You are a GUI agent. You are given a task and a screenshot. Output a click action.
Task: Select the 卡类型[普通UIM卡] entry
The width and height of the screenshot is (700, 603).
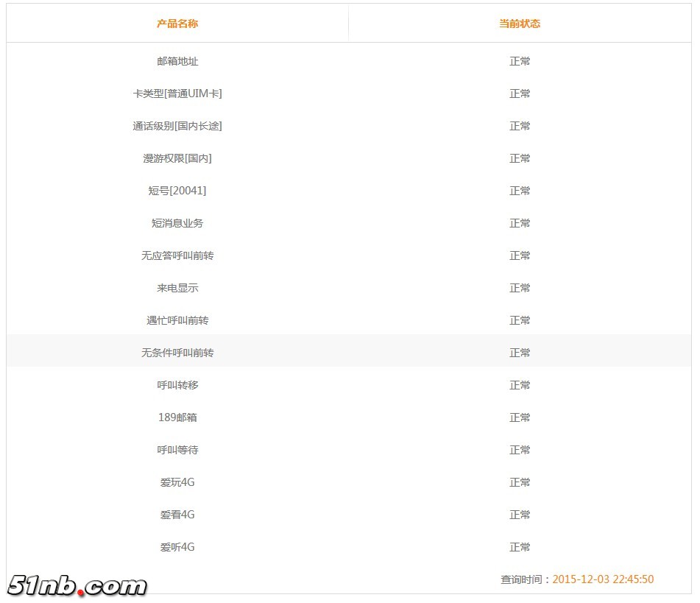point(177,94)
